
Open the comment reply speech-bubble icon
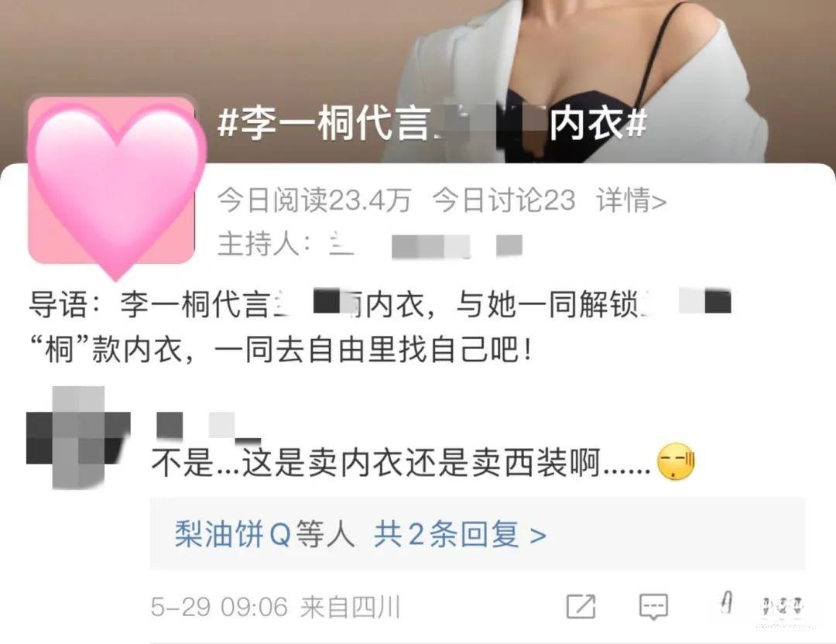(x=653, y=607)
